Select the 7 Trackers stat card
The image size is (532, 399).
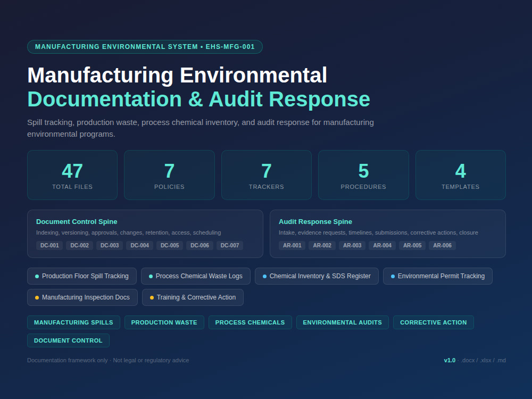coord(267,175)
